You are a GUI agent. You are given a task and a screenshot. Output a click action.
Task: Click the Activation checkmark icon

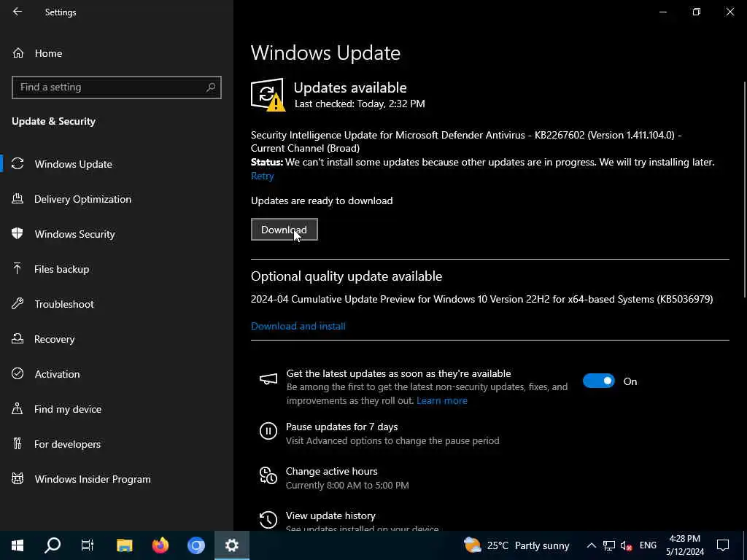tap(18, 374)
